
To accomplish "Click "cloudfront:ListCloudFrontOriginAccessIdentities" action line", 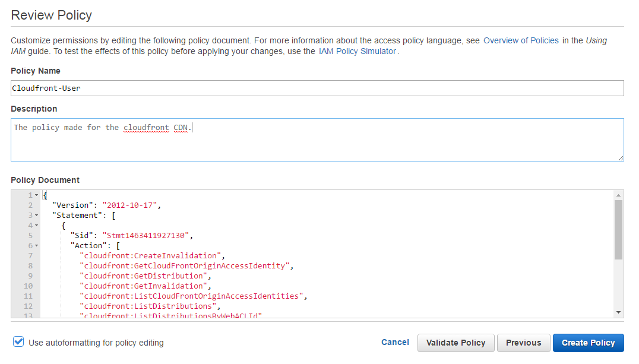I will pyautogui.click(x=192, y=296).
